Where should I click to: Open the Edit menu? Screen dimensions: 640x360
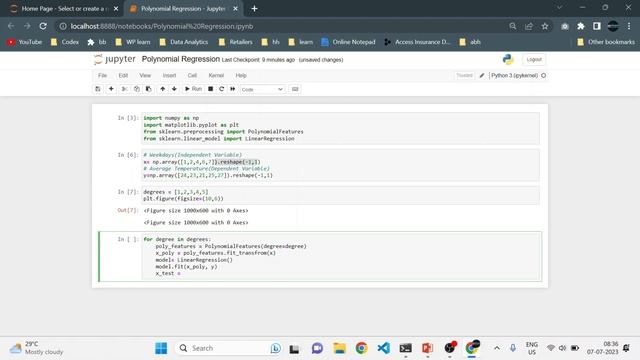(x=123, y=76)
